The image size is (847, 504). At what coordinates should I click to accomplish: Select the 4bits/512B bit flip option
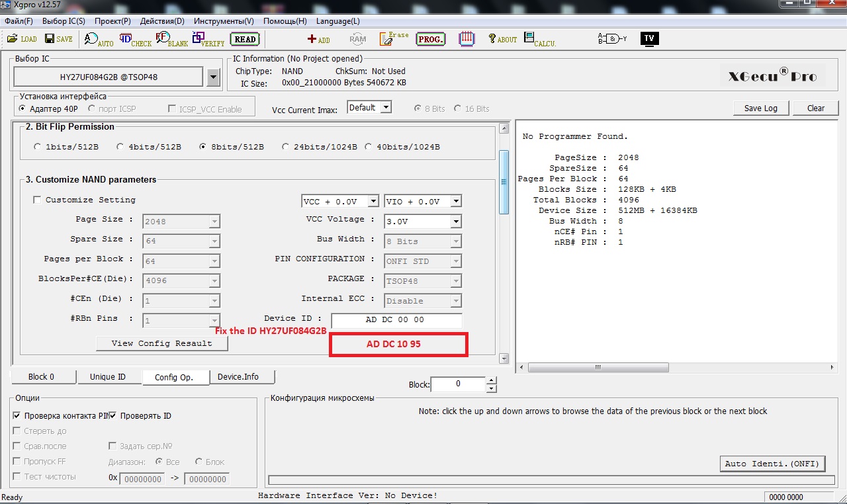[x=121, y=147]
